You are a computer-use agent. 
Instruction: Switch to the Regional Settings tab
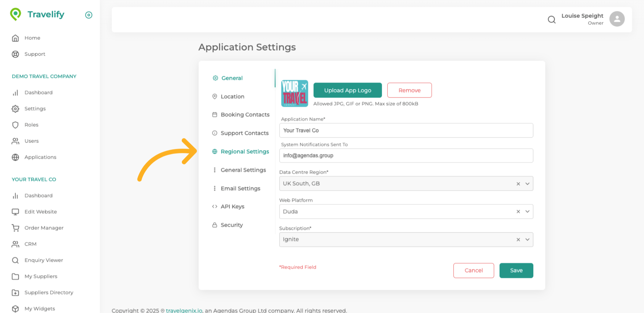coord(245,151)
